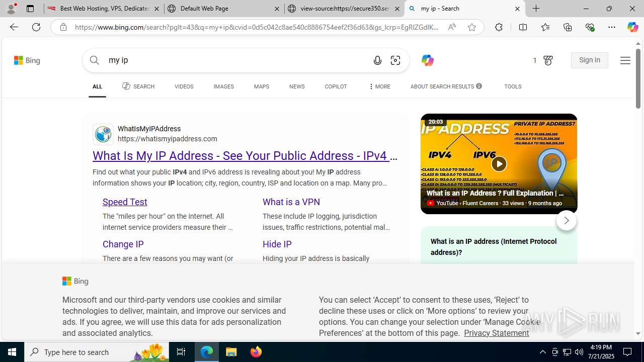The height and width of the screenshot is (362, 644).
Task: Switch to SEARCH results tab
Action: tap(138, 86)
